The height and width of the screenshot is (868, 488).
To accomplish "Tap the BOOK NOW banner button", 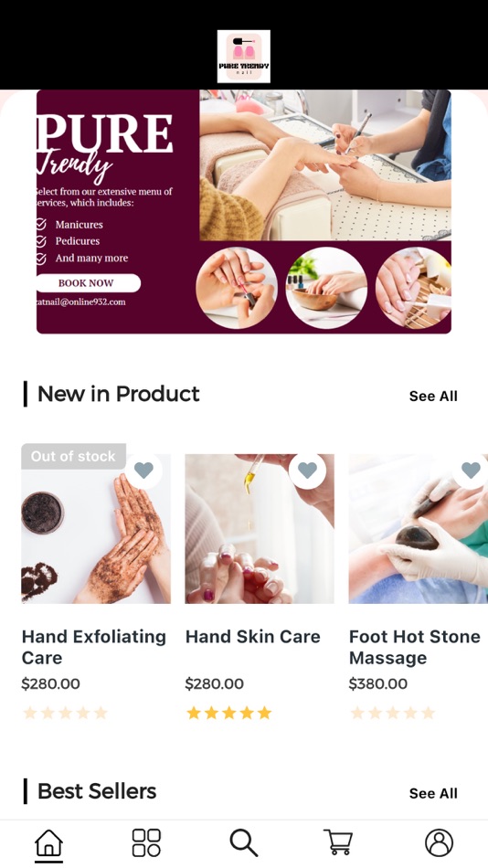I will (88, 283).
